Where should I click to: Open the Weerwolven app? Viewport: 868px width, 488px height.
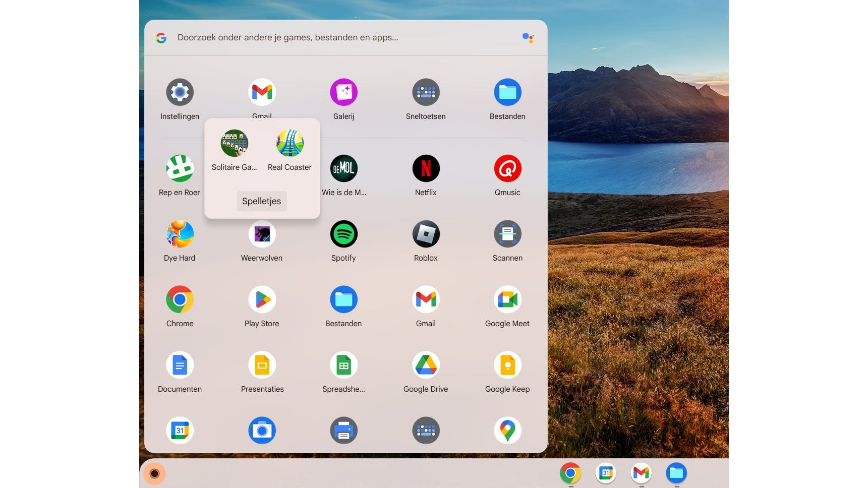click(x=262, y=234)
